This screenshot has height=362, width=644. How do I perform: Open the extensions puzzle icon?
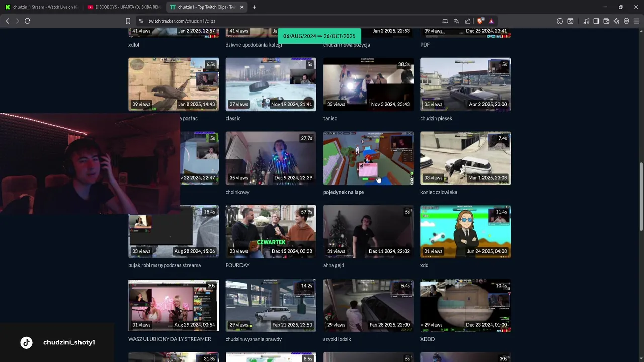coord(560,21)
